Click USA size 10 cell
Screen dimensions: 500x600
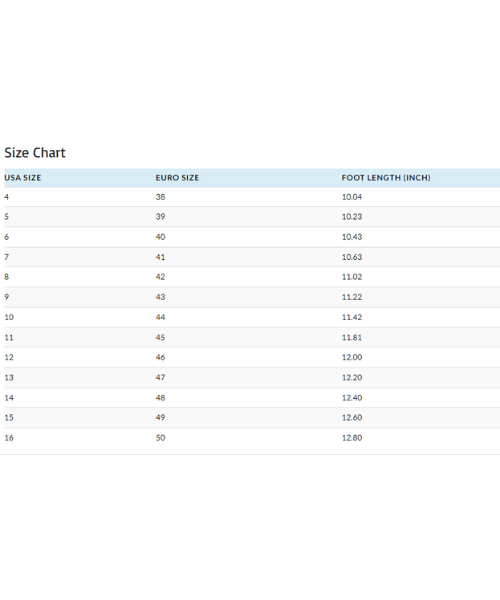9,317
